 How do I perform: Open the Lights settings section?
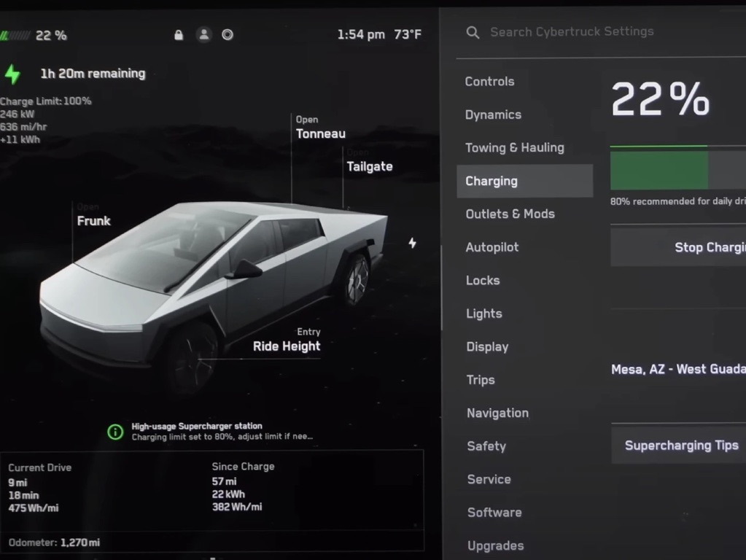[483, 314]
